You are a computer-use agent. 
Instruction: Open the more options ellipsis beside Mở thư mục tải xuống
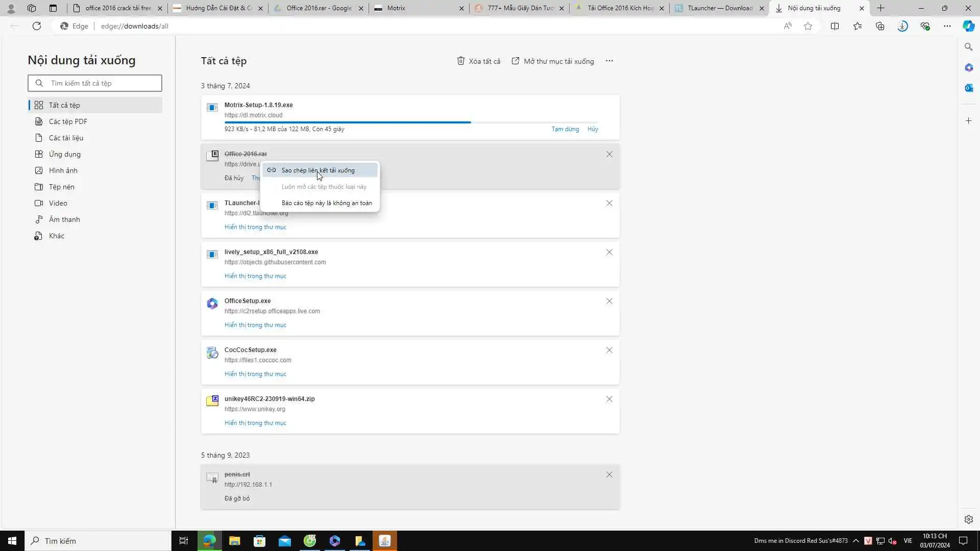click(x=609, y=61)
